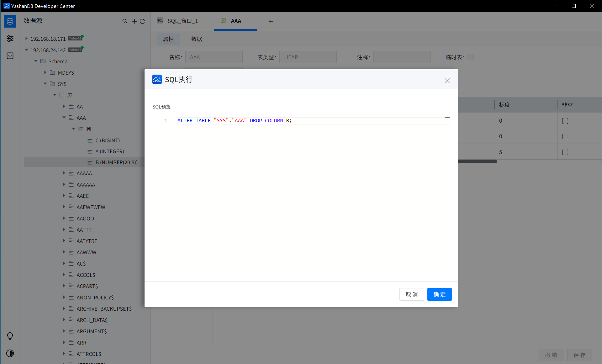Select the ARCHIVE_BACKUPSET$ table
This screenshot has height=364, width=602.
coord(104,309)
